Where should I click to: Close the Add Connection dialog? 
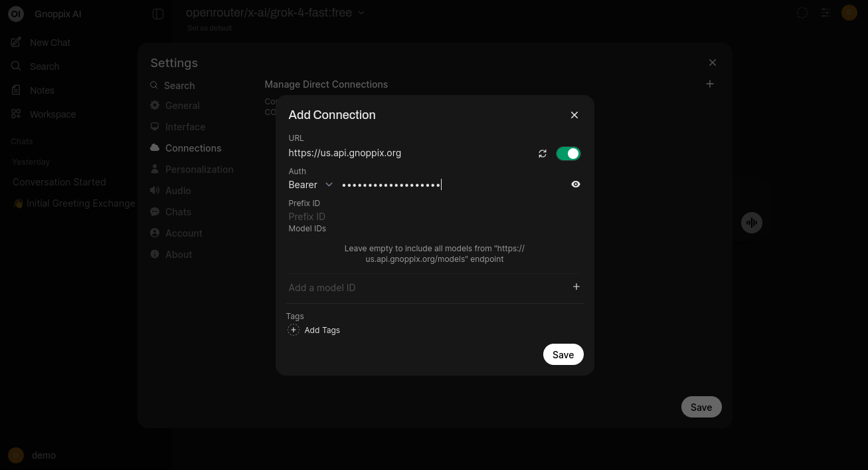pyautogui.click(x=574, y=115)
